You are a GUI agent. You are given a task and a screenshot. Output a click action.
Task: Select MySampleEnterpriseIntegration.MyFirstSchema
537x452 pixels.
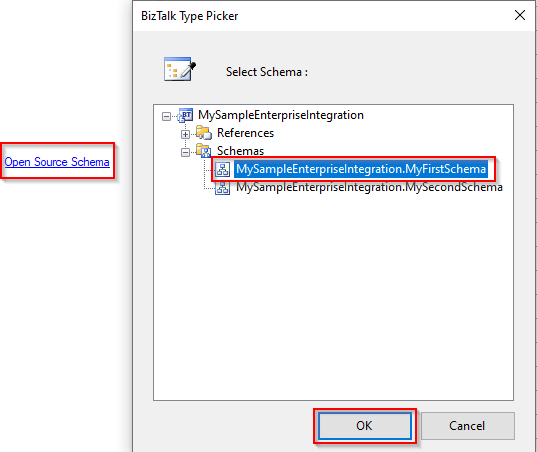click(x=361, y=169)
